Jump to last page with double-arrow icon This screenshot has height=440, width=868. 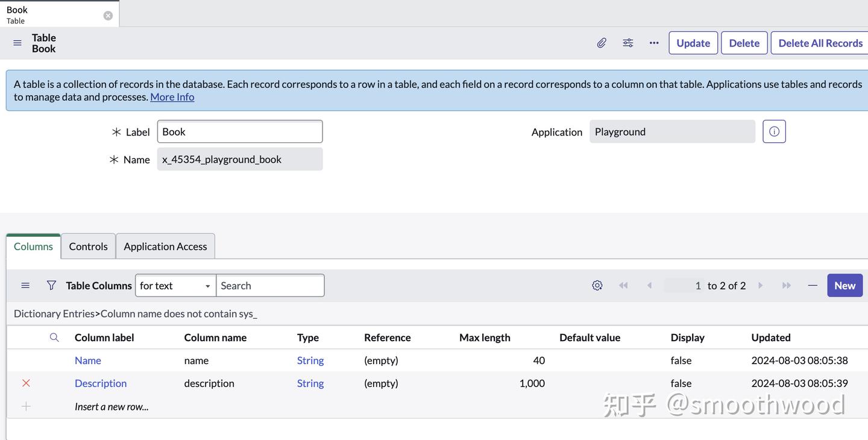(786, 284)
